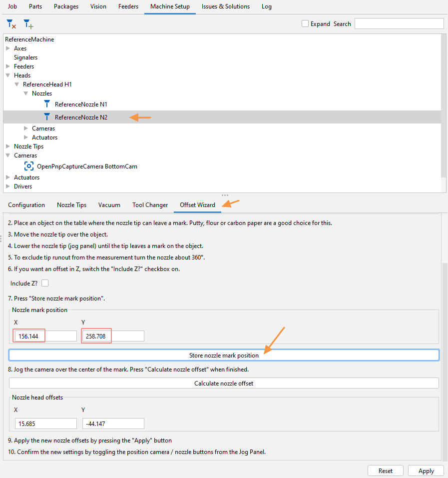The height and width of the screenshot is (478, 448).
Task: Collapse the Heads tree node
Action: pyautogui.click(x=8, y=75)
